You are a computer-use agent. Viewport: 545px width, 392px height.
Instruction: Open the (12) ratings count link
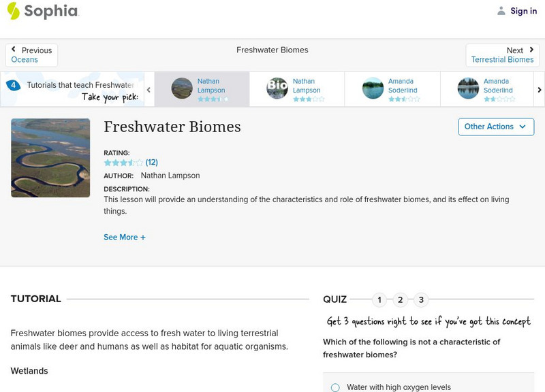pos(152,163)
